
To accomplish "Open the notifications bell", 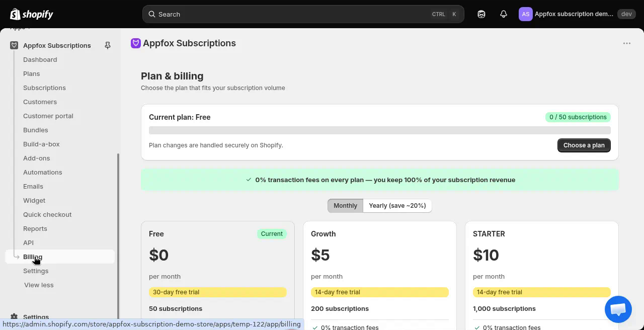I will coord(504,14).
